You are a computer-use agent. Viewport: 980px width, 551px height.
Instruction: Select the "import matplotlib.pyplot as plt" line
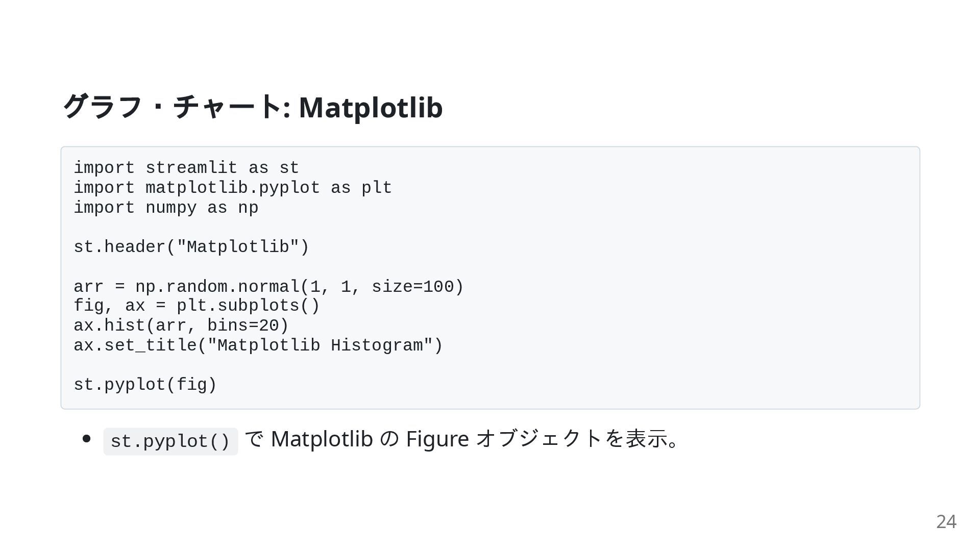point(232,188)
